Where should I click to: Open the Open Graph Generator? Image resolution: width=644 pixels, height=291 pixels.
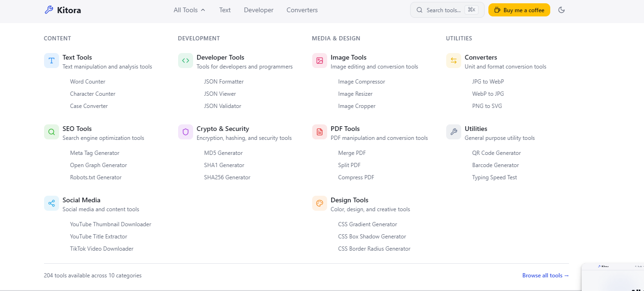98,165
